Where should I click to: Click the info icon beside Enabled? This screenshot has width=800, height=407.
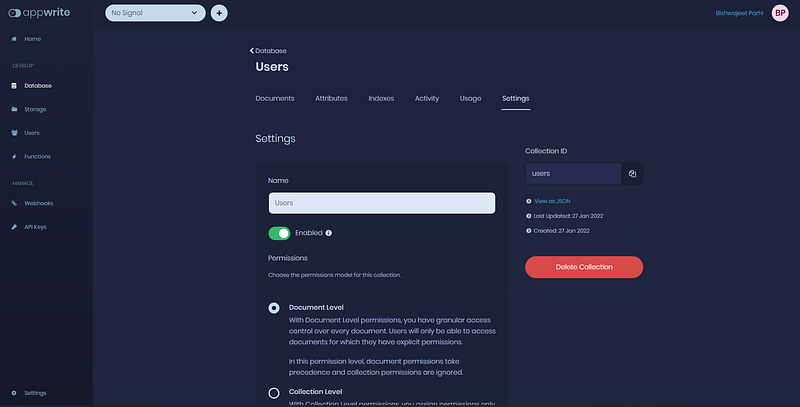[329, 233]
